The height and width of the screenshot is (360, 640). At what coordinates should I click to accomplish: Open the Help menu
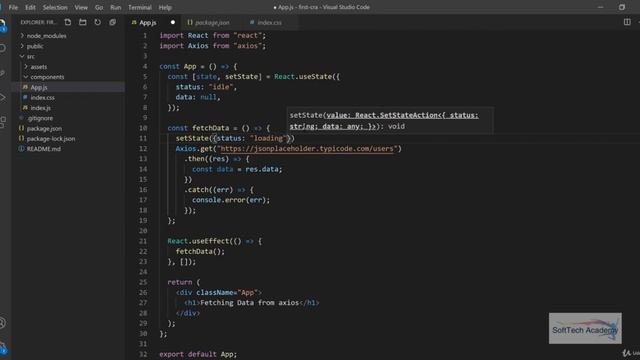[x=165, y=7]
